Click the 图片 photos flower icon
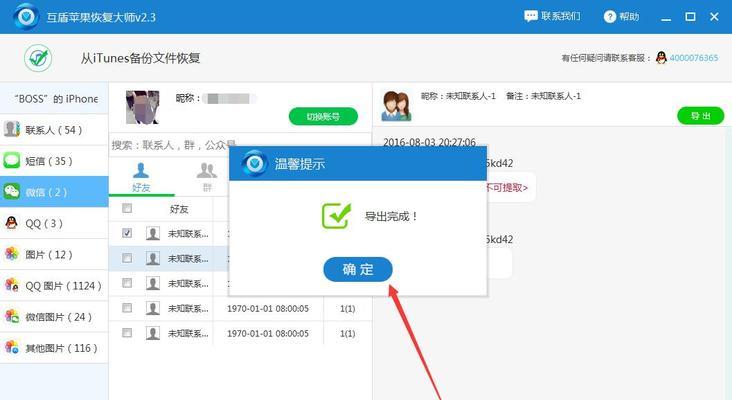Image resolution: width=732 pixels, height=400 pixels. (12, 254)
